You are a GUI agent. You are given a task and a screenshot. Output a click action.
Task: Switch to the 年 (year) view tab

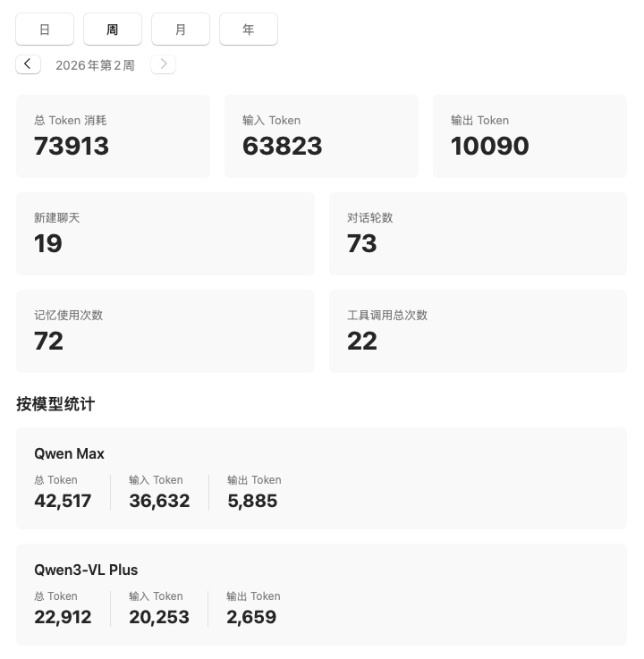tap(249, 30)
